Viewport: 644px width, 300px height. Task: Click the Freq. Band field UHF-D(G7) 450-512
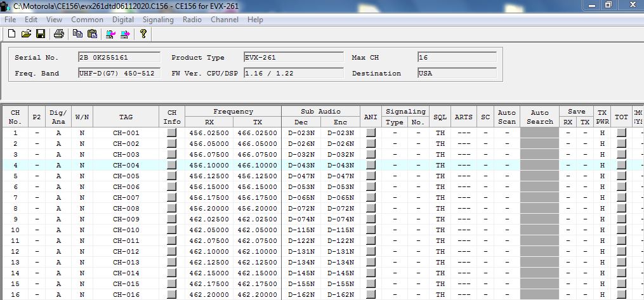click(x=119, y=73)
